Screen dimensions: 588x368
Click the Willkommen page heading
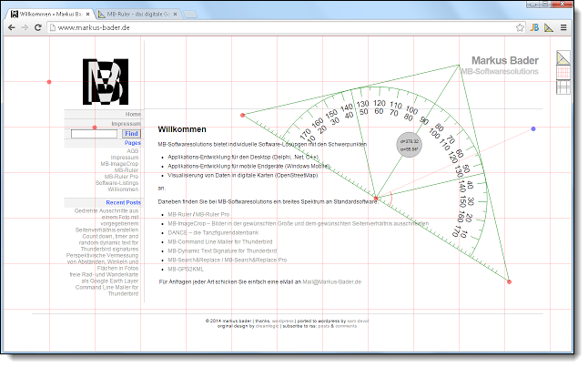pos(182,129)
